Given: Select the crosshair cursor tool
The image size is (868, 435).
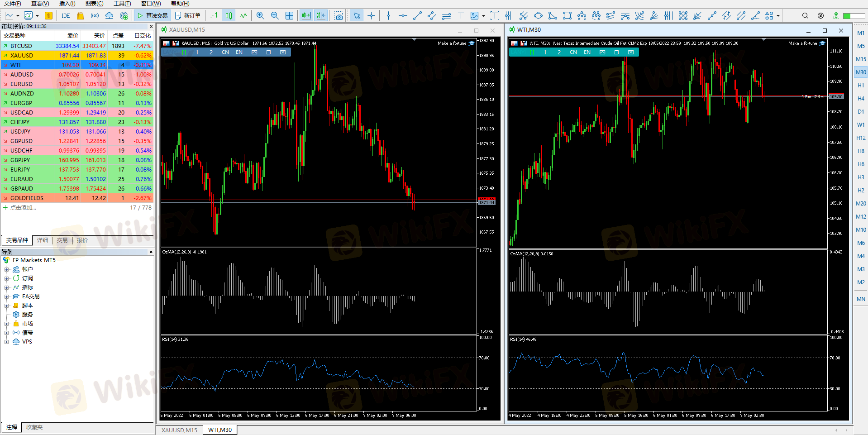Looking at the screenshot, I should click(372, 16).
